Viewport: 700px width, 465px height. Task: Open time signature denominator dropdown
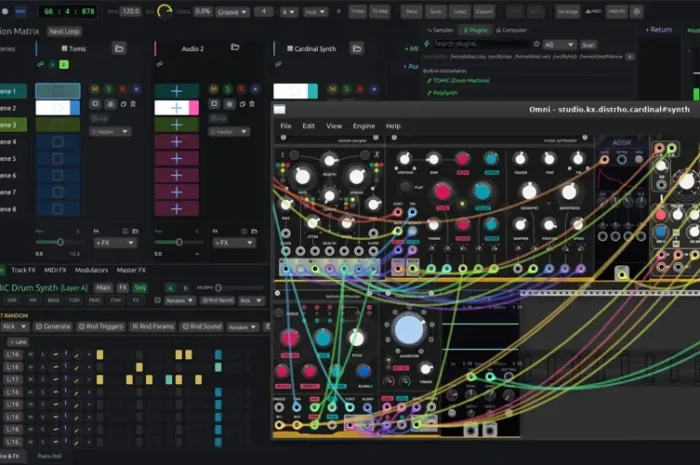pyautogui.click(x=288, y=12)
